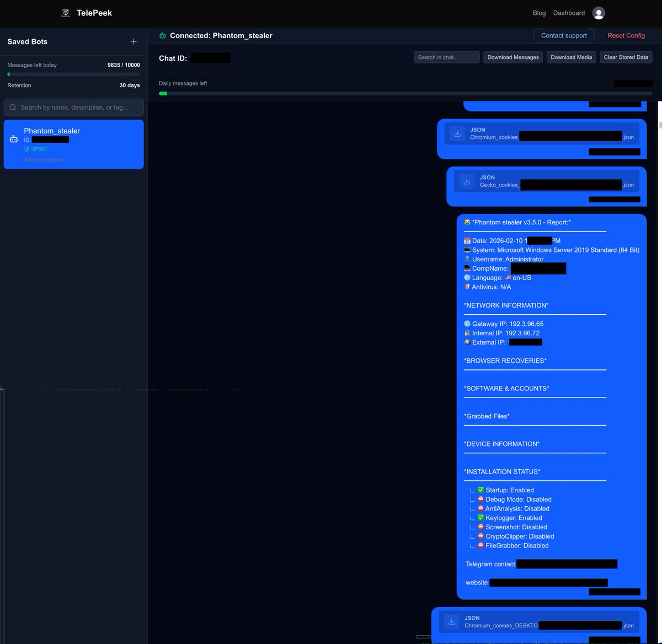The image size is (662, 644).
Task: Click the BROWSER RECOVERIES heading
Action: (x=505, y=361)
